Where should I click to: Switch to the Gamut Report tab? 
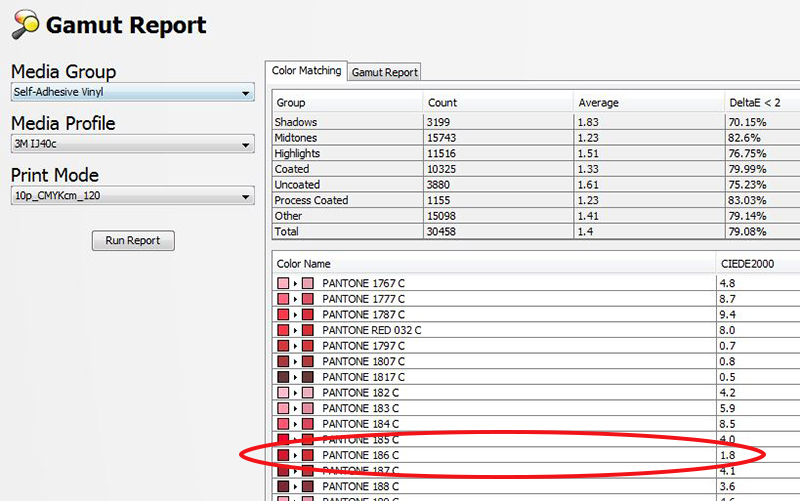[x=385, y=72]
